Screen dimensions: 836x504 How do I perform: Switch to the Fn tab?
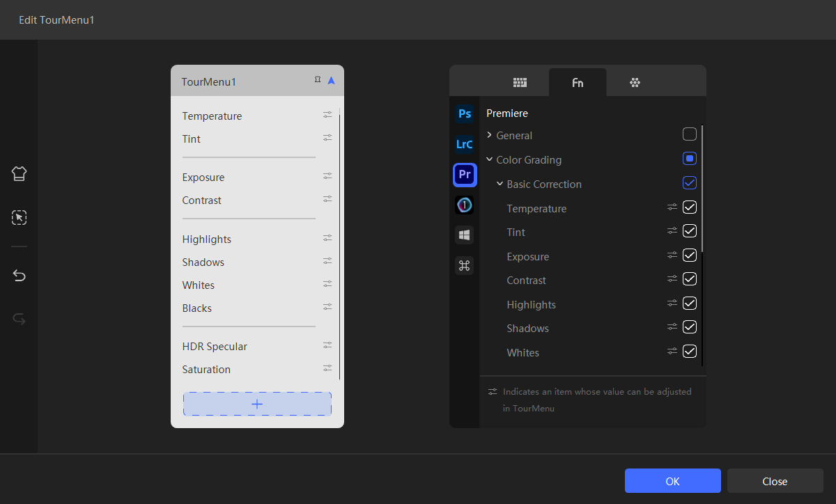[x=578, y=82]
